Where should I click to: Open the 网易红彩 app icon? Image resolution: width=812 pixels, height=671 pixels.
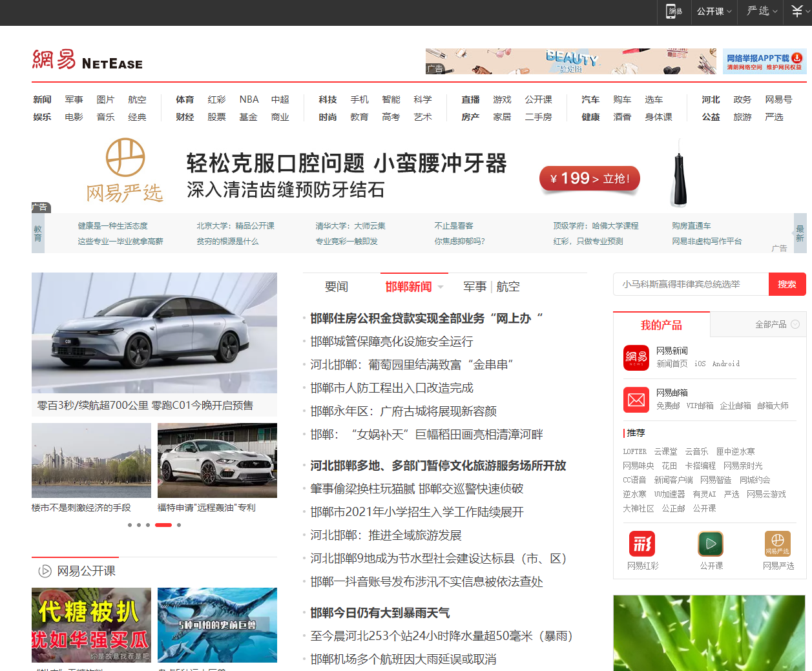(x=642, y=544)
